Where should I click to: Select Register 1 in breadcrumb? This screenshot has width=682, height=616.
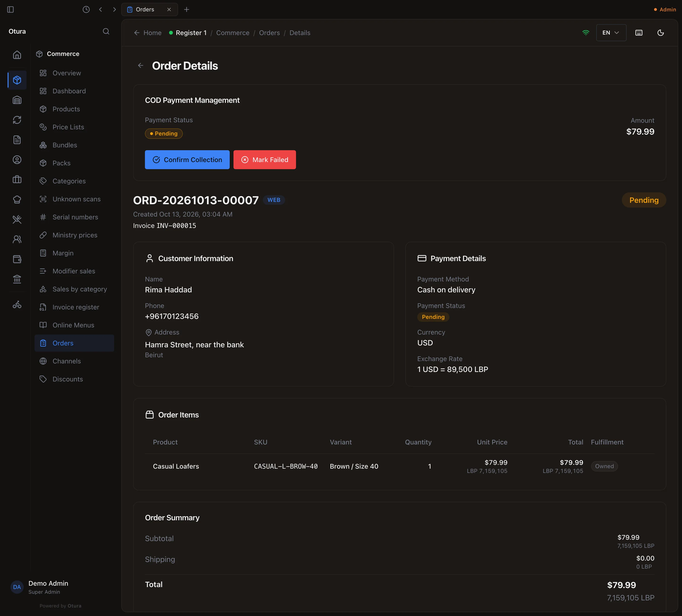tap(188, 33)
